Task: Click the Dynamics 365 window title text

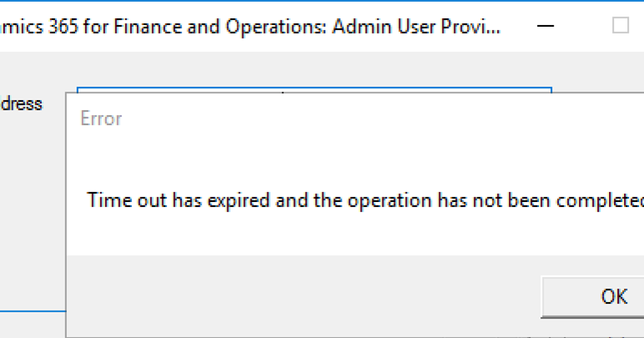Action: [x=250, y=27]
